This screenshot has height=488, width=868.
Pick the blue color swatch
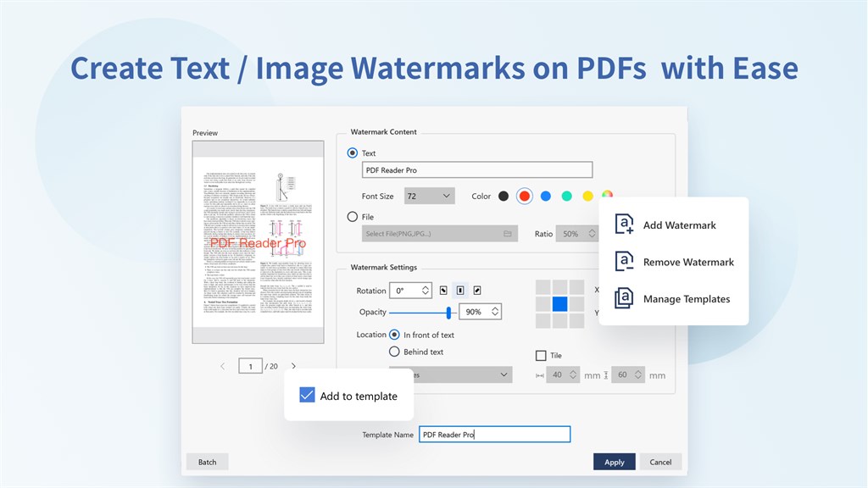tap(546, 196)
